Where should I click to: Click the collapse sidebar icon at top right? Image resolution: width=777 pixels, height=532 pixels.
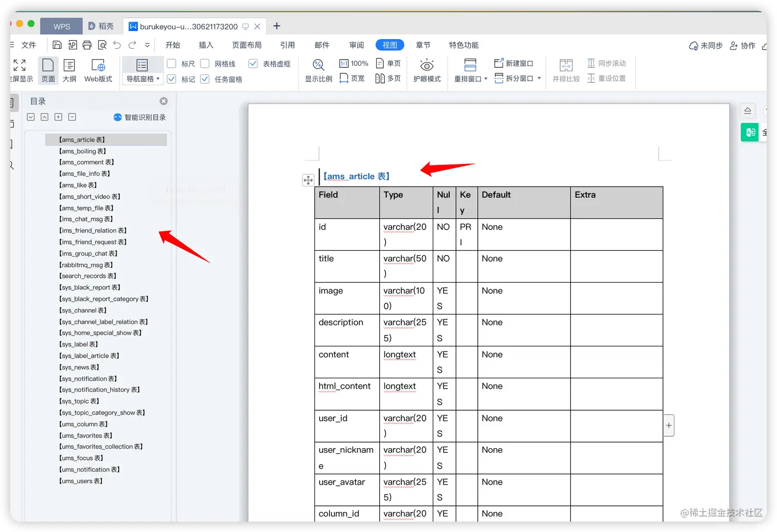tap(748, 111)
